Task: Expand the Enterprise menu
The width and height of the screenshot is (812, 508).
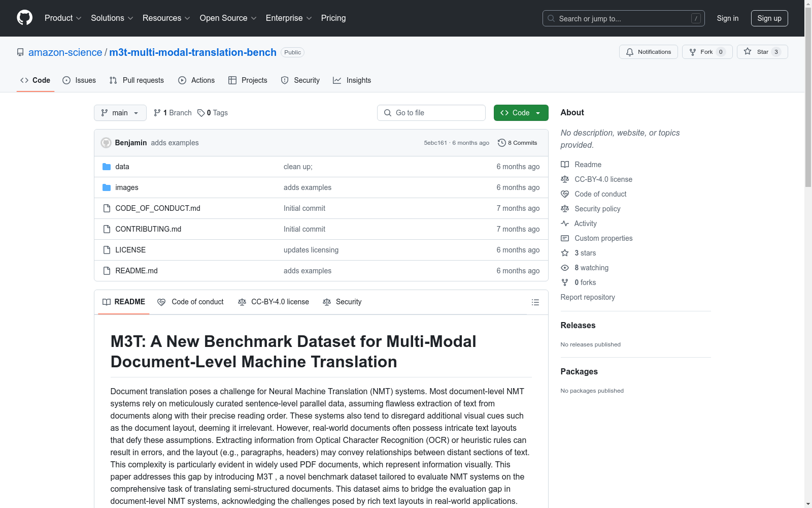Action: (289, 18)
